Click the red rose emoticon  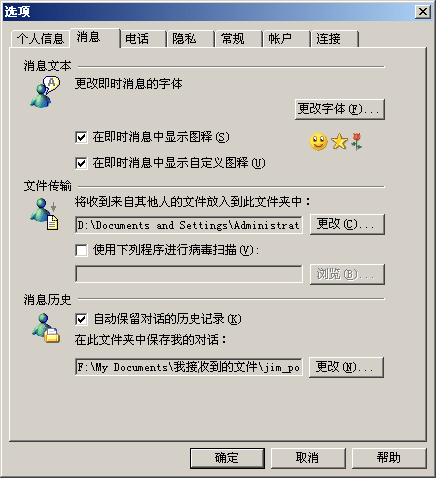coord(356,142)
